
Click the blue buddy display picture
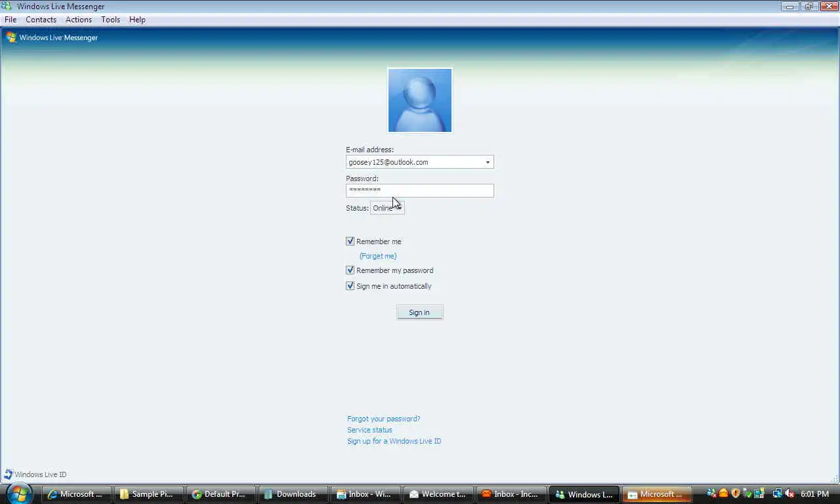pos(420,100)
